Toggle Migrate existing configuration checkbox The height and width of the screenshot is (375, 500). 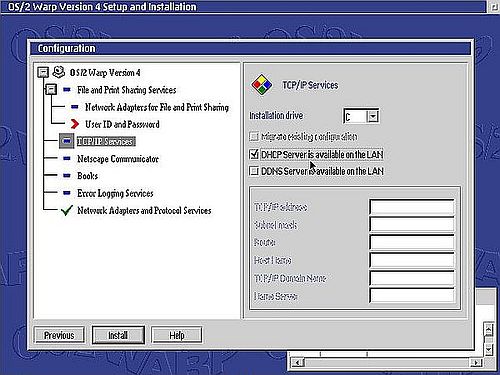click(254, 136)
